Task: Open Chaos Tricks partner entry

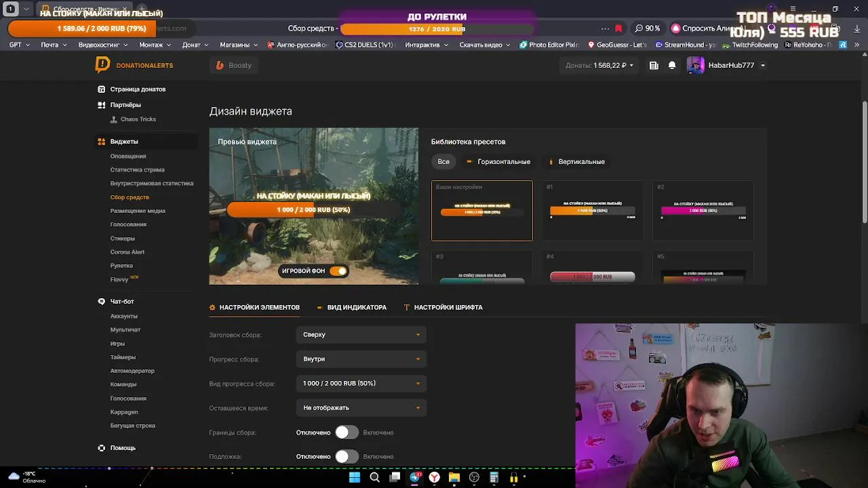Action: tap(133, 119)
